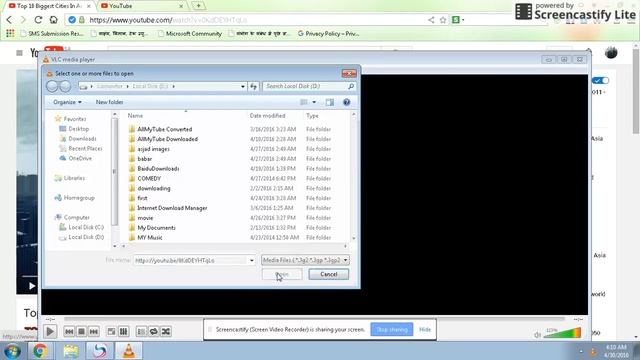
Task: Select Desktop in the sidebar
Action: tap(74, 129)
